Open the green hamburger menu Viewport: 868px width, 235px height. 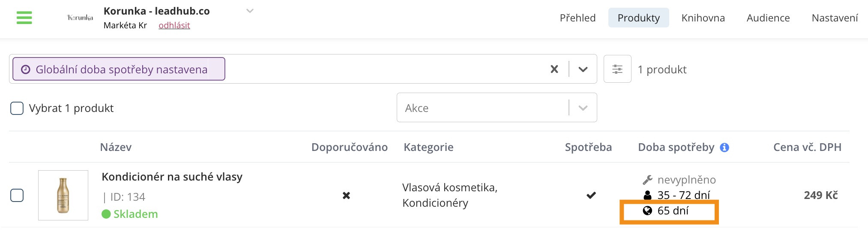pos(24,18)
